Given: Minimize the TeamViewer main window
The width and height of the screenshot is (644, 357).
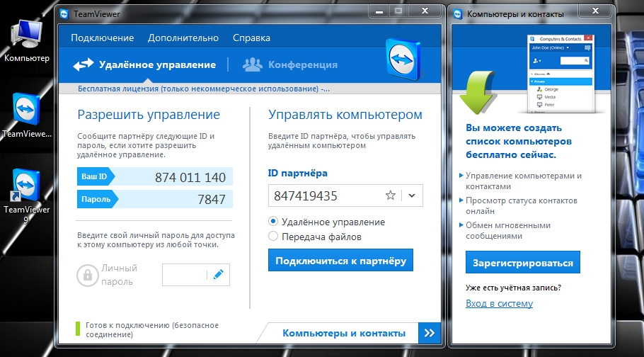Looking at the screenshot, I should click(x=379, y=11).
